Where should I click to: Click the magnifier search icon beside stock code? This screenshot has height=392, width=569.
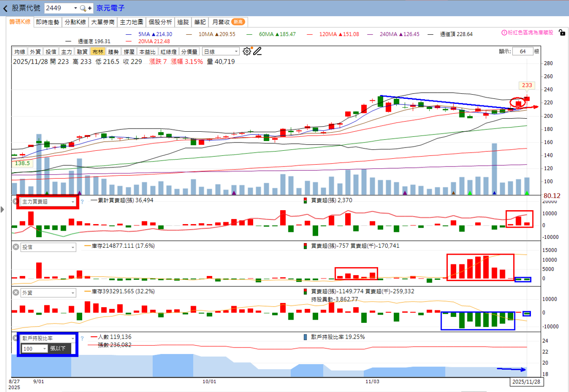[83, 8]
